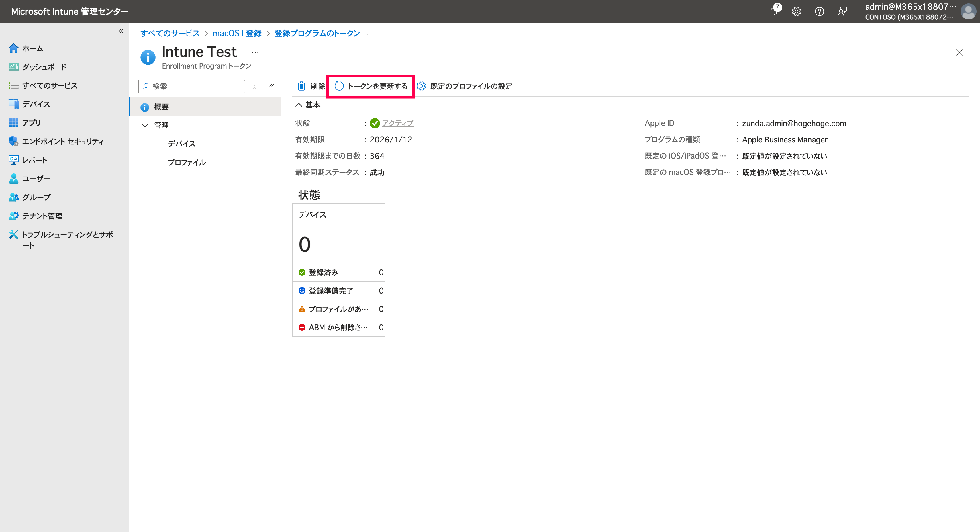The image size is (980, 532).
Task: Open レポート in sidebar
Action: [x=28, y=160]
